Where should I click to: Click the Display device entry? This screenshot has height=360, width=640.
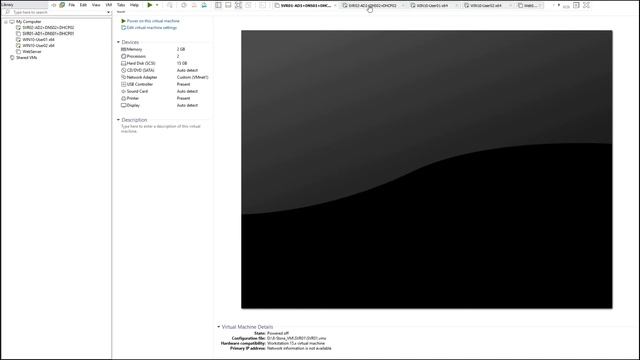tap(131, 105)
